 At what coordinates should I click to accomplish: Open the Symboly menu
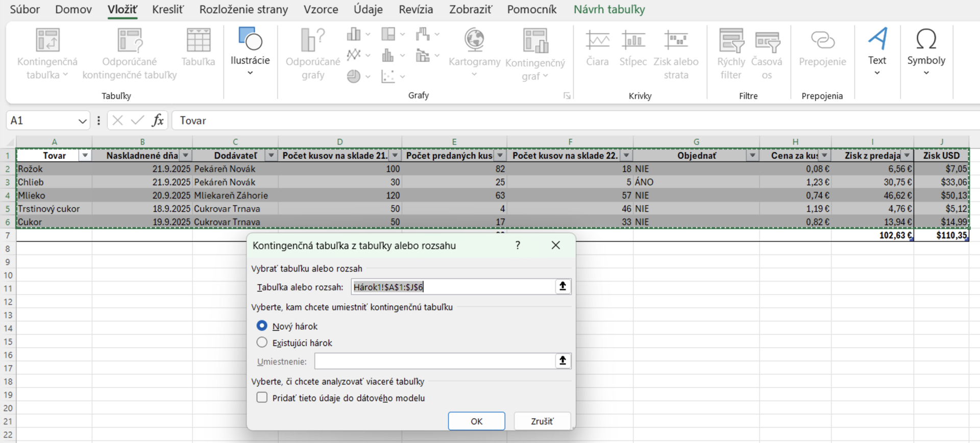pyautogui.click(x=926, y=52)
